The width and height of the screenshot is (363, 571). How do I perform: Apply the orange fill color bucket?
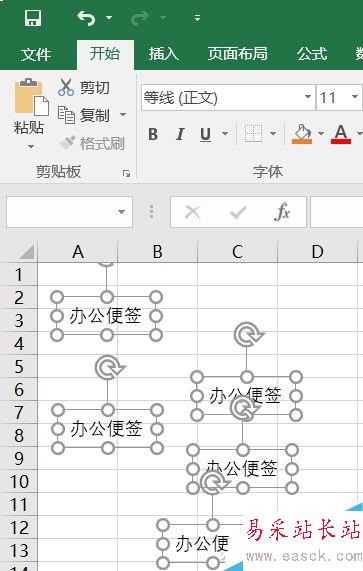point(302,134)
